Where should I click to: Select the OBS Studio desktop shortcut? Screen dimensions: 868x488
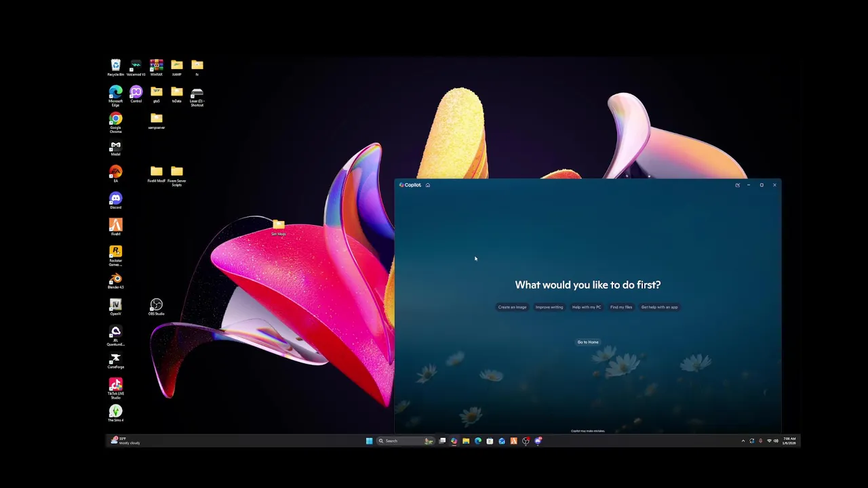(x=156, y=308)
